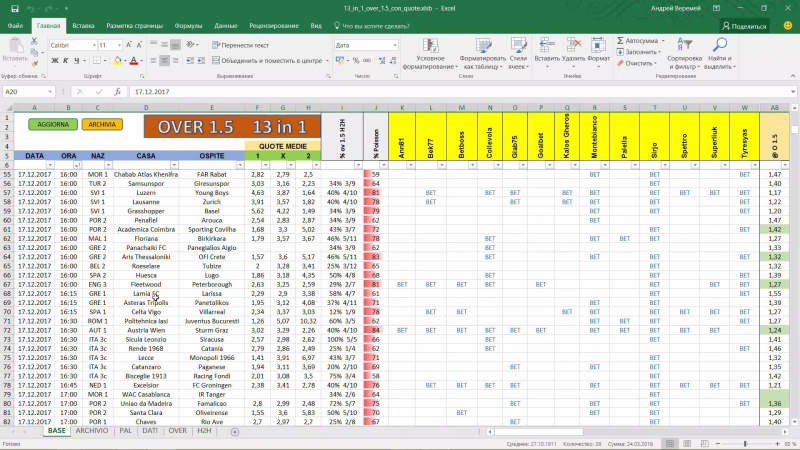The image size is (800, 450).
Task: Apply percent style with the % icon
Action: 356,61
